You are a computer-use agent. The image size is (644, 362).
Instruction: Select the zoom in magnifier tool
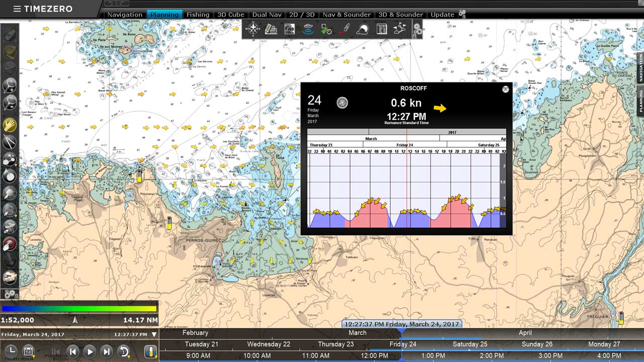click(x=10, y=85)
